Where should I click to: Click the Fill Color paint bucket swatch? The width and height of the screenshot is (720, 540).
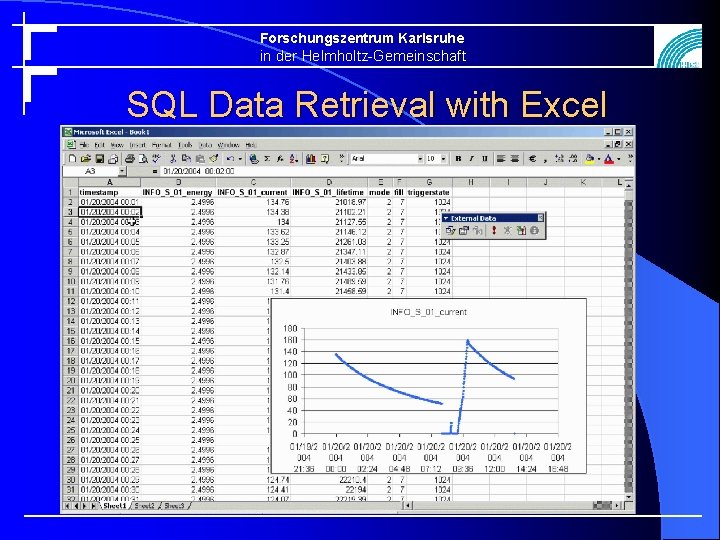590,159
